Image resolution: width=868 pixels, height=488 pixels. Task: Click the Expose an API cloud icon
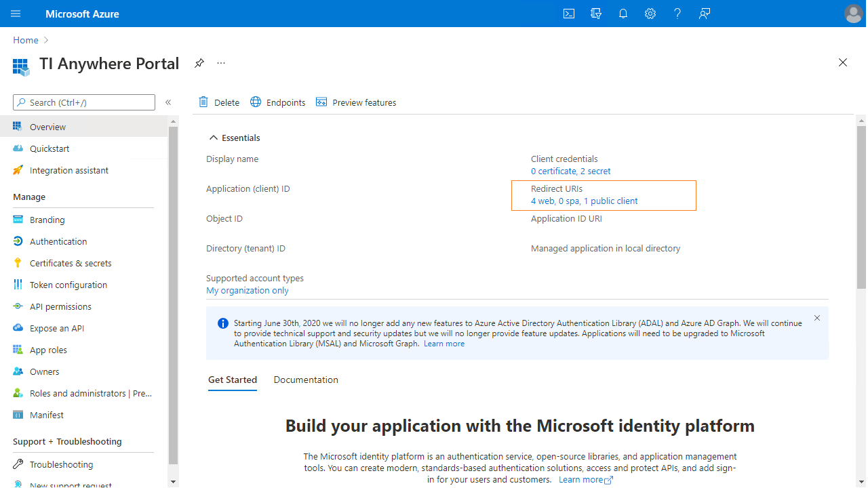tap(18, 328)
